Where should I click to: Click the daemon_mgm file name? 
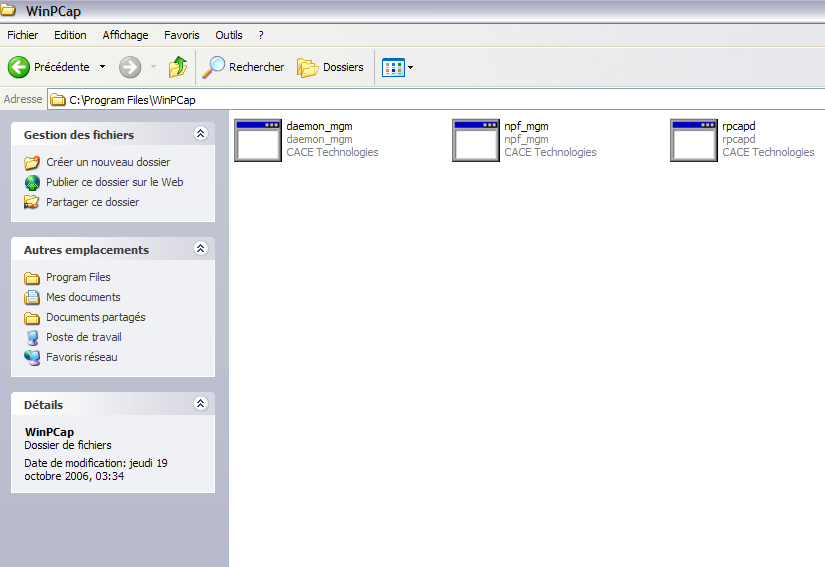click(x=319, y=126)
